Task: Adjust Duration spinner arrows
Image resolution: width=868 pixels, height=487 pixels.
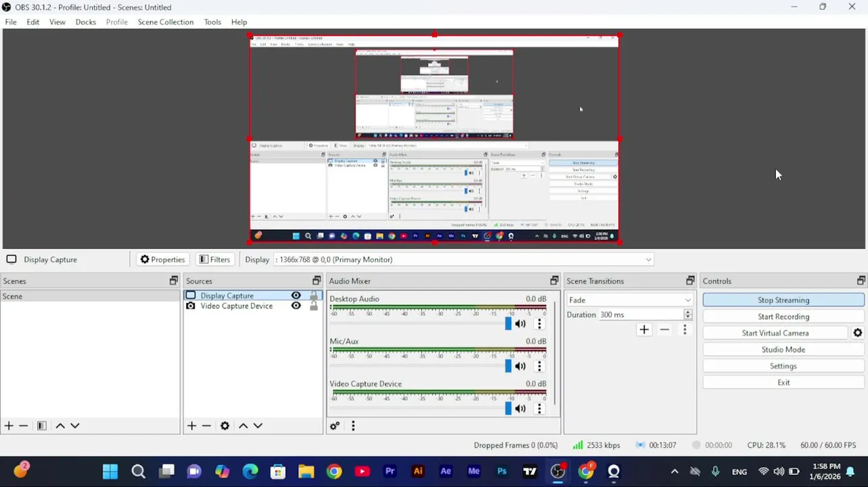Action: click(688, 315)
